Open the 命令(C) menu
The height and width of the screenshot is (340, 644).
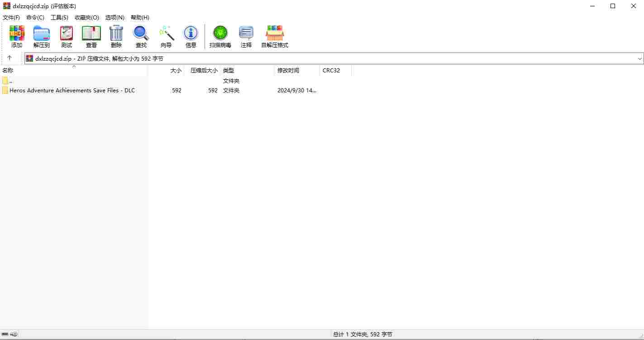[35, 17]
